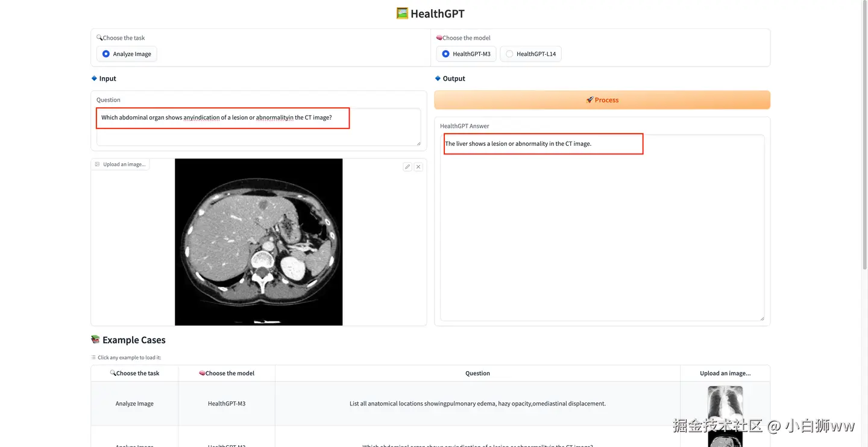Focus the Question text input field

259,127
